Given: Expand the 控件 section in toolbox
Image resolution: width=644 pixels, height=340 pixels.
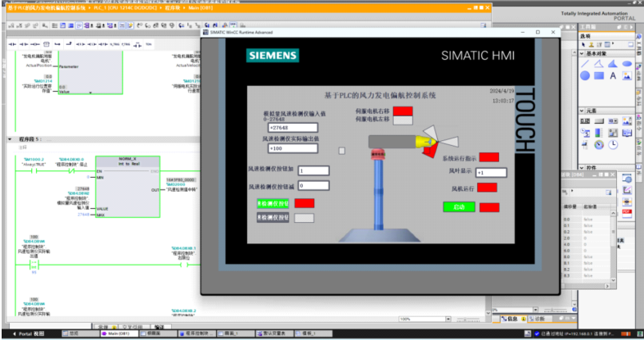Looking at the screenshot, I should point(582,168).
